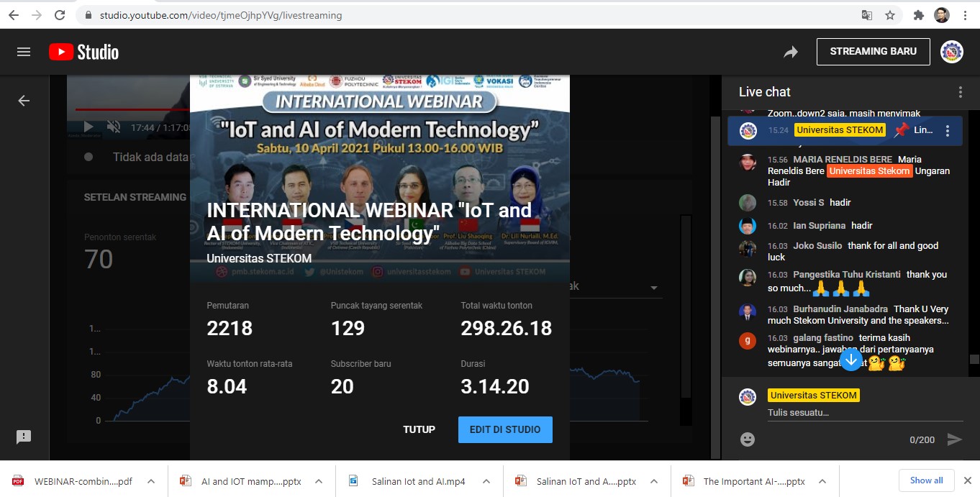Click the 'Tulis sesuatu...' chat input field
Image resolution: width=980 pixels, height=497 pixels.
[x=865, y=413]
